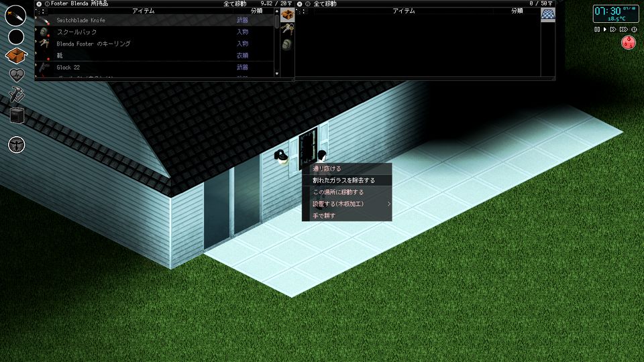
Task: Sort inventory by アイテム column header
Action: tap(144, 11)
